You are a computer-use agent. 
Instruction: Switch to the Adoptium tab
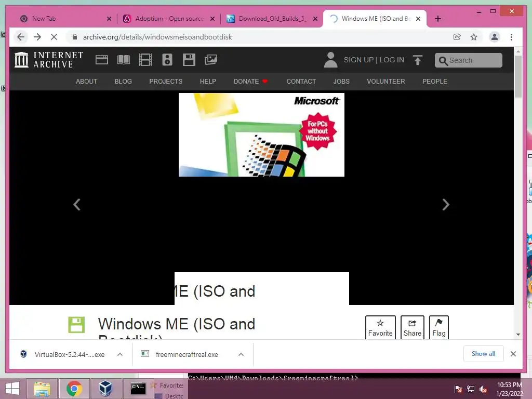[x=169, y=19]
